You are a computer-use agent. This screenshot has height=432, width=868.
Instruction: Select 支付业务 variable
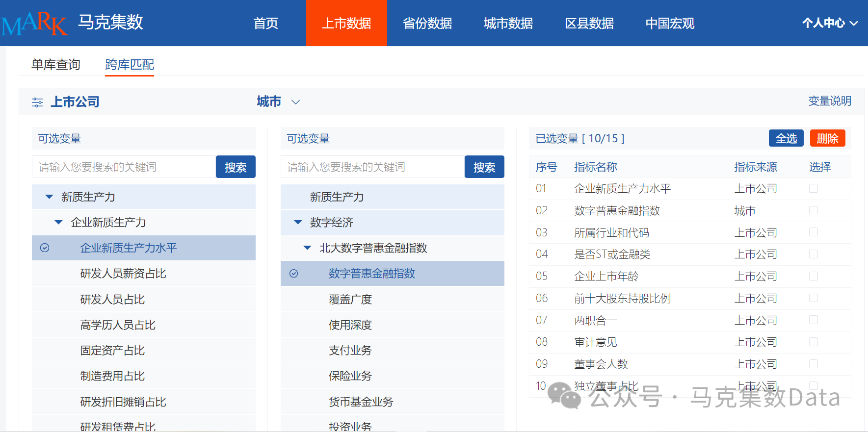[x=392, y=350]
